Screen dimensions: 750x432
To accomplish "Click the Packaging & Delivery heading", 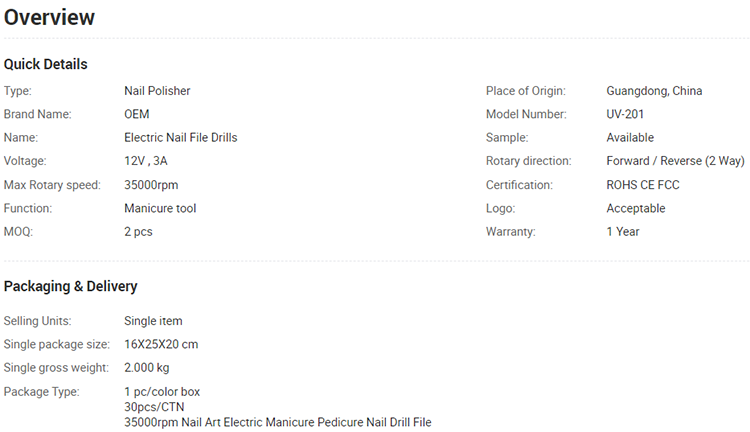I will click(70, 286).
